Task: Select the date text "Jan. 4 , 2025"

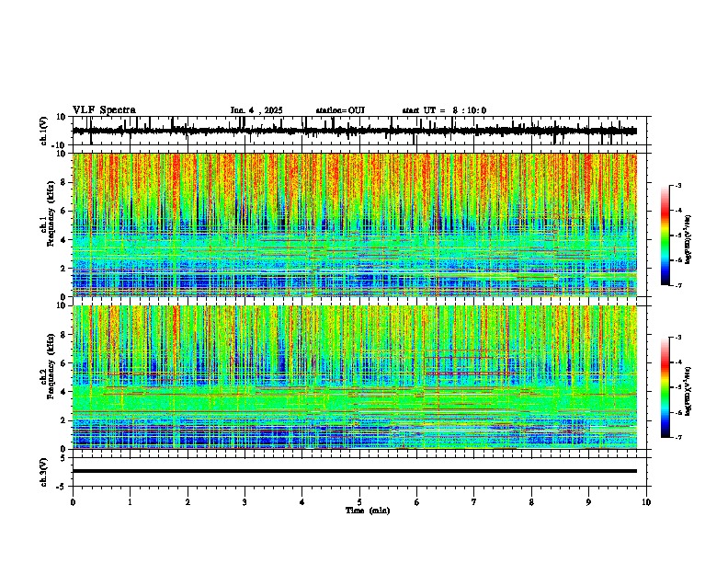Action: coord(256,110)
